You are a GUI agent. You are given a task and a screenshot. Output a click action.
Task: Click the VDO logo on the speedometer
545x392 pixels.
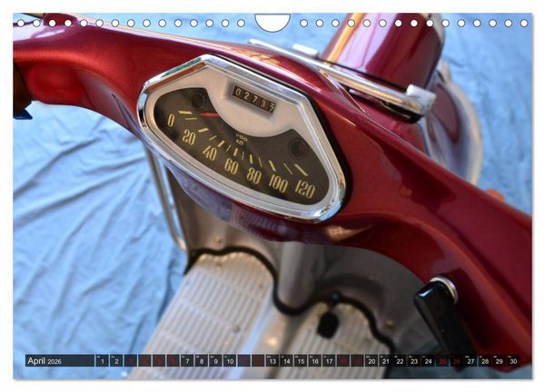242,138
